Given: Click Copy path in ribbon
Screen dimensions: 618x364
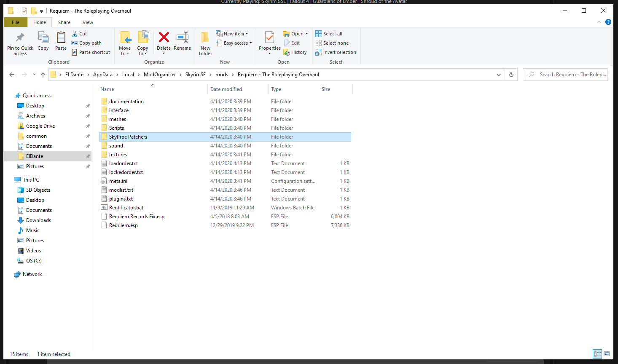Looking at the screenshot, I should (x=86, y=43).
